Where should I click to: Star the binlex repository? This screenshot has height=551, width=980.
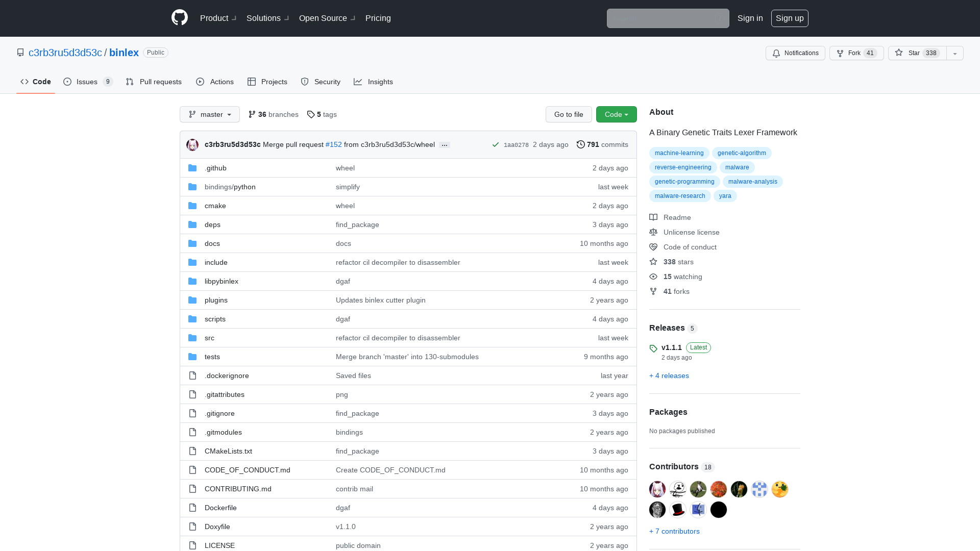coord(917,53)
